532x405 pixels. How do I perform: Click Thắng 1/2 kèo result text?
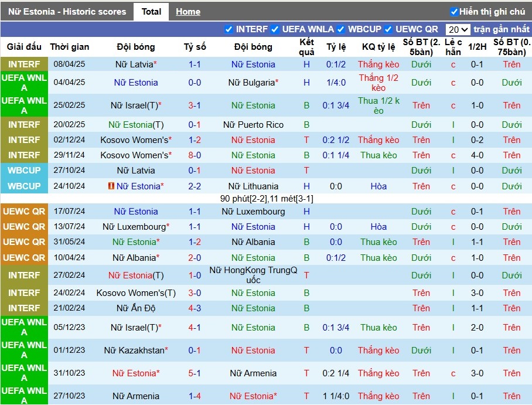pos(378,83)
